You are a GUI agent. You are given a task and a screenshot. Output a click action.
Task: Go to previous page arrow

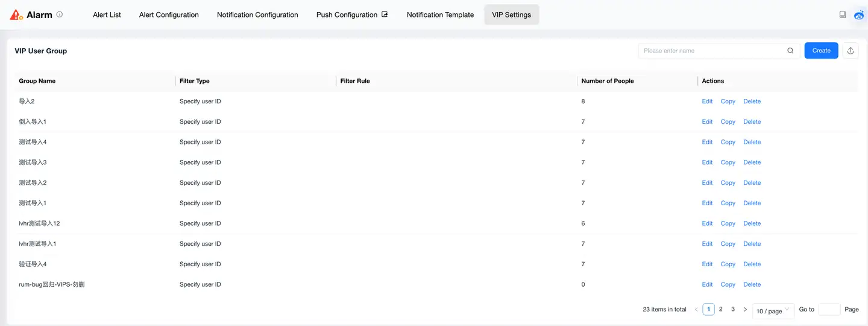(x=696, y=310)
